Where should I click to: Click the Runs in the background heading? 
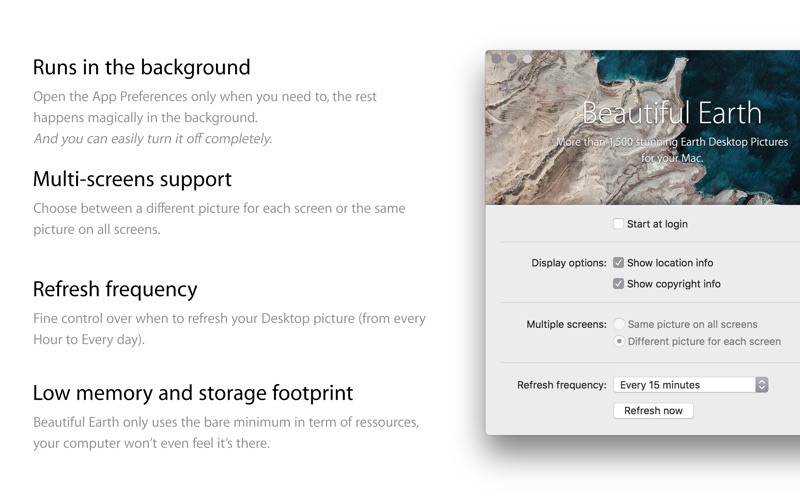142,67
